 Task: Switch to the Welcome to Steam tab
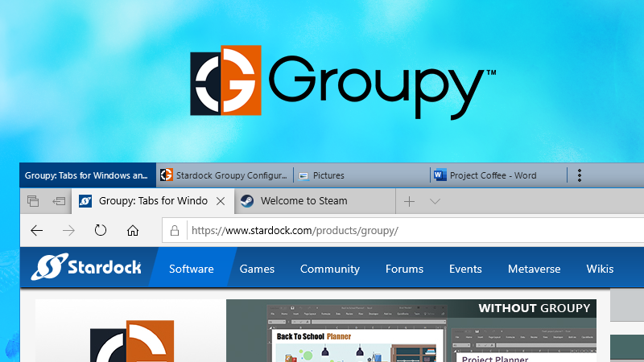(x=314, y=201)
